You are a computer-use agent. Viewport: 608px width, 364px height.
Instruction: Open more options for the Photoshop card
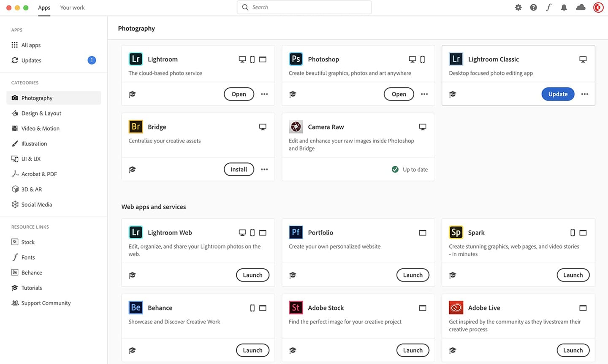click(x=424, y=94)
